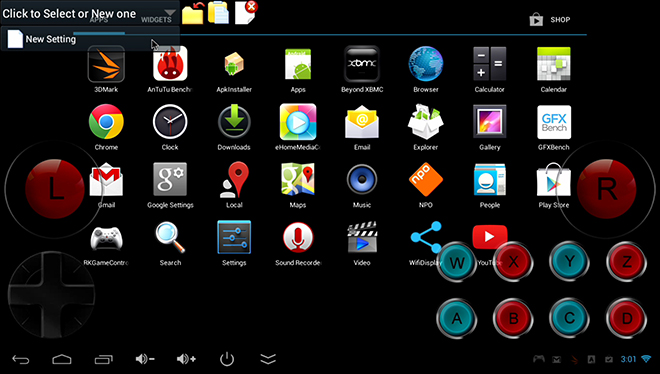Click the open folder icon in overlay toolbar
Viewport: 660px width, 374px height.
tap(193, 13)
